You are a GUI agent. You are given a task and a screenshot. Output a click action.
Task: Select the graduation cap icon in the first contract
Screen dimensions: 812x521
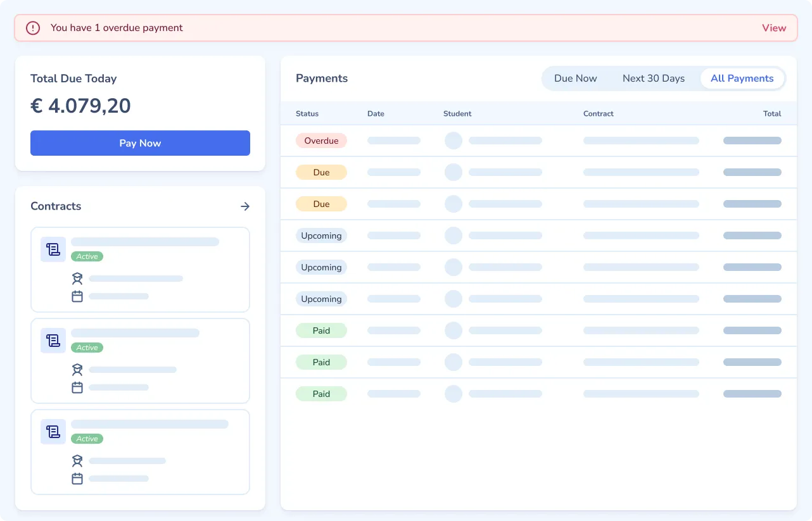coord(77,279)
